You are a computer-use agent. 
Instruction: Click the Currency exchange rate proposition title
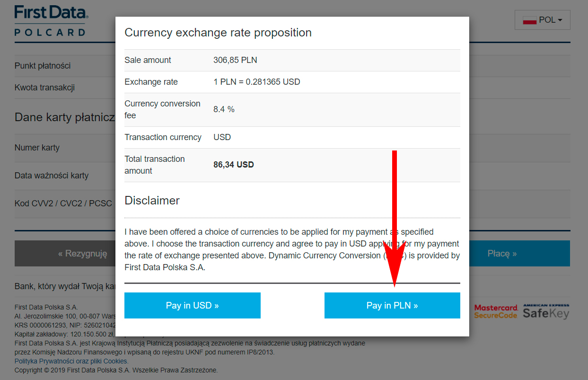pos(218,33)
